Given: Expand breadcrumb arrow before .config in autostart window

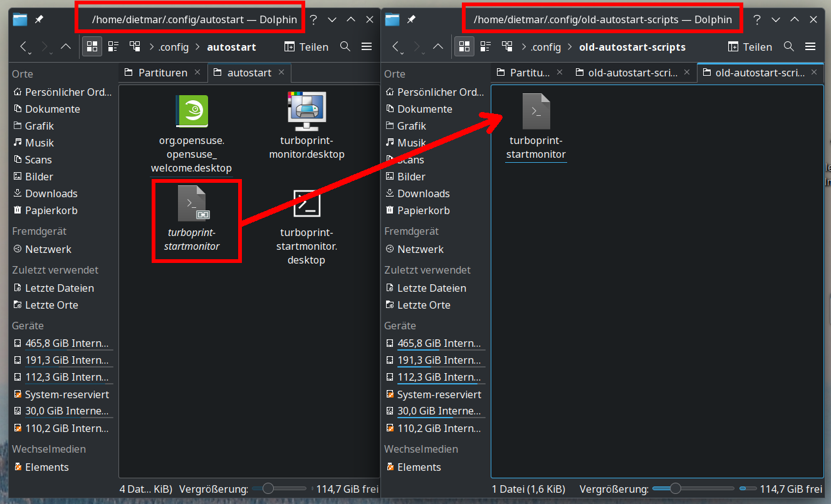Looking at the screenshot, I should click(x=151, y=47).
